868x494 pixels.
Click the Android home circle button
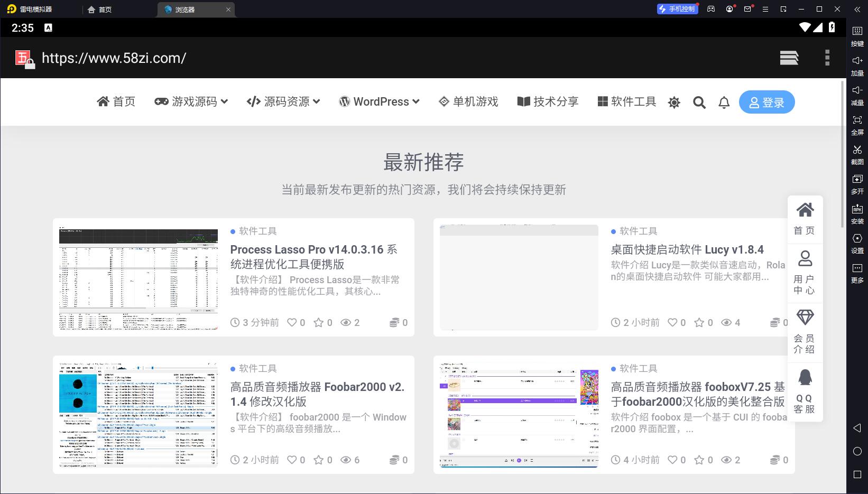(857, 451)
